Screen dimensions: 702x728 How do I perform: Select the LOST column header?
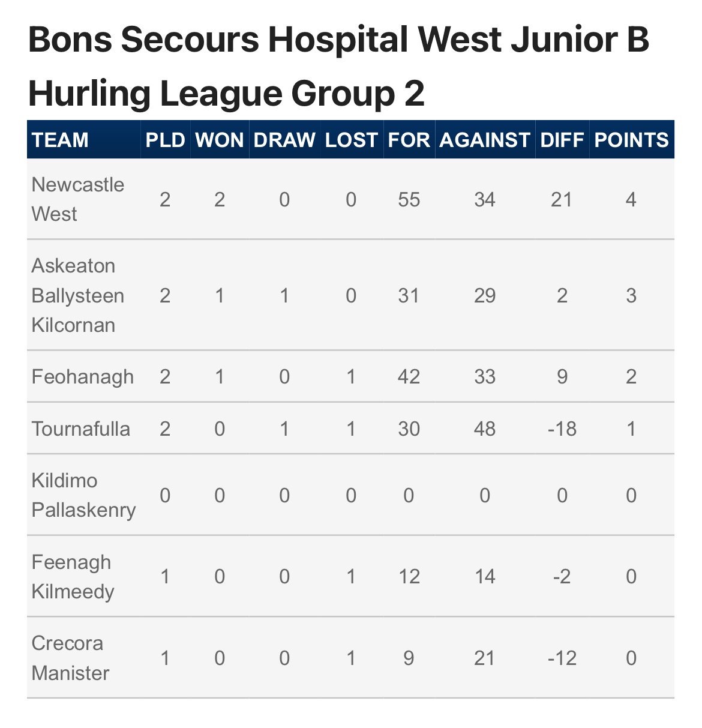(351, 140)
